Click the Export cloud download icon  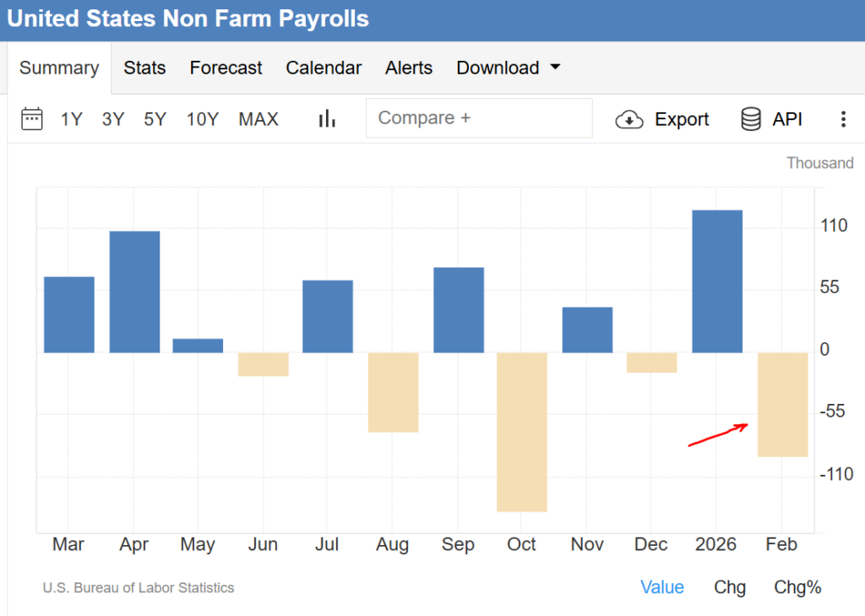tap(629, 119)
